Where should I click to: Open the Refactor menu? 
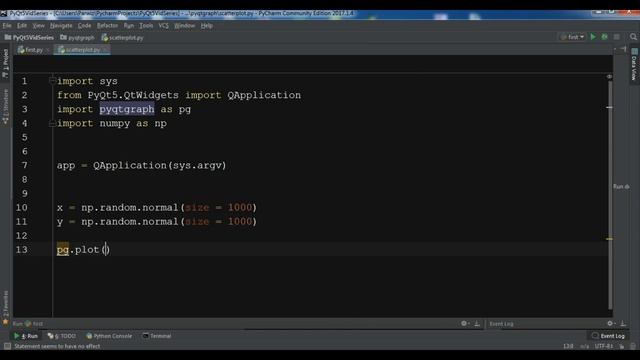point(107,26)
